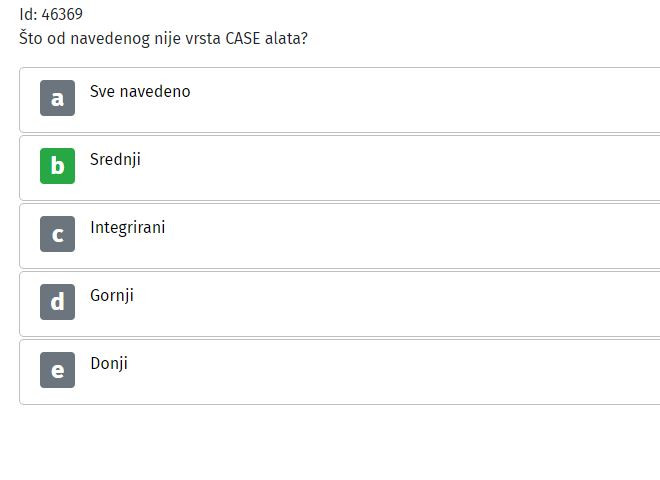This screenshot has height=480, width=660.
Task: Select the gray letter 'a' answer badge
Action: coord(57,98)
